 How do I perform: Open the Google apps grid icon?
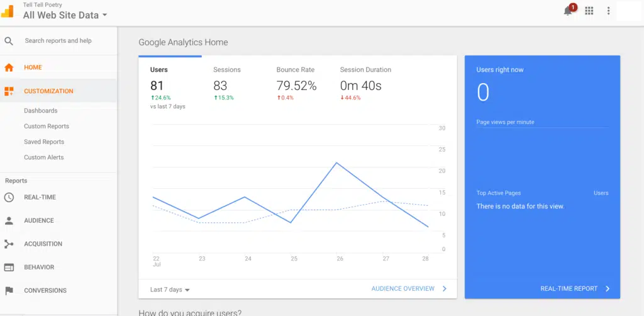(589, 11)
